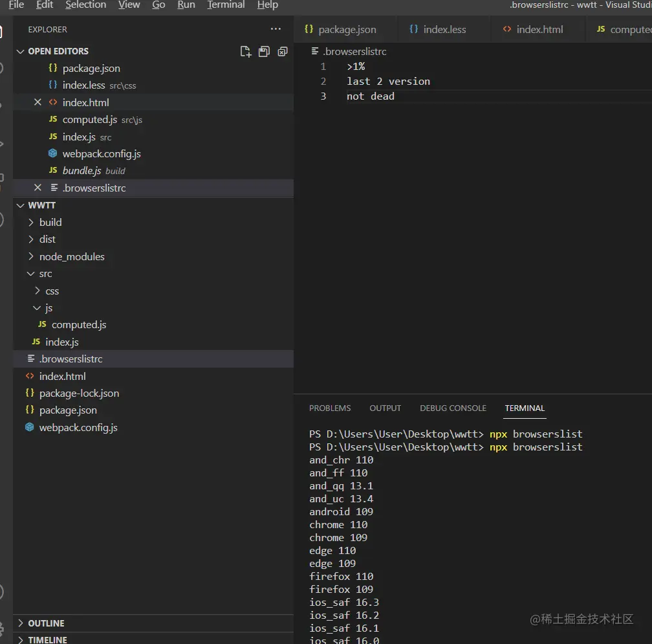
Task: Open package-lock.json in file tree
Action: tap(79, 393)
